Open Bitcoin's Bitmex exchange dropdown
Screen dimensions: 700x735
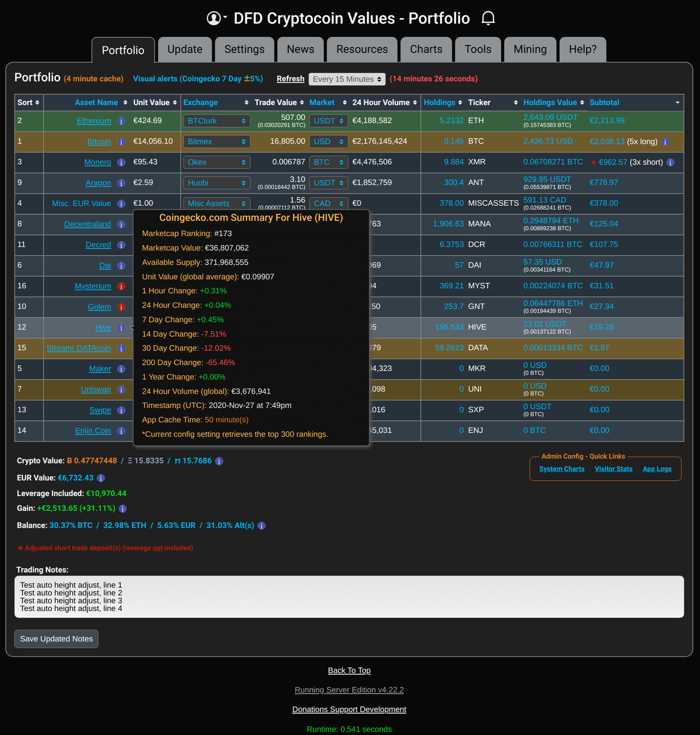(217, 142)
